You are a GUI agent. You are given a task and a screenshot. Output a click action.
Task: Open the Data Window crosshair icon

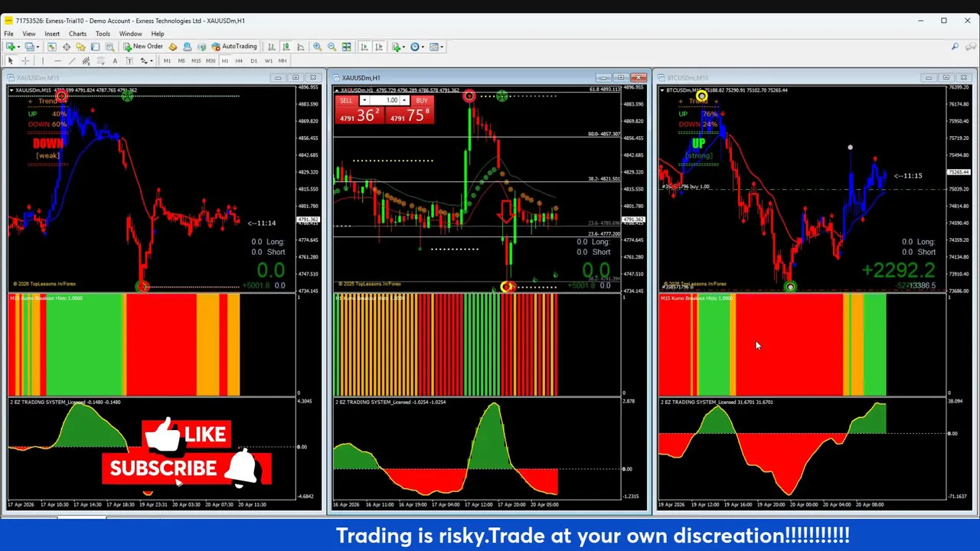click(x=67, y=47)
